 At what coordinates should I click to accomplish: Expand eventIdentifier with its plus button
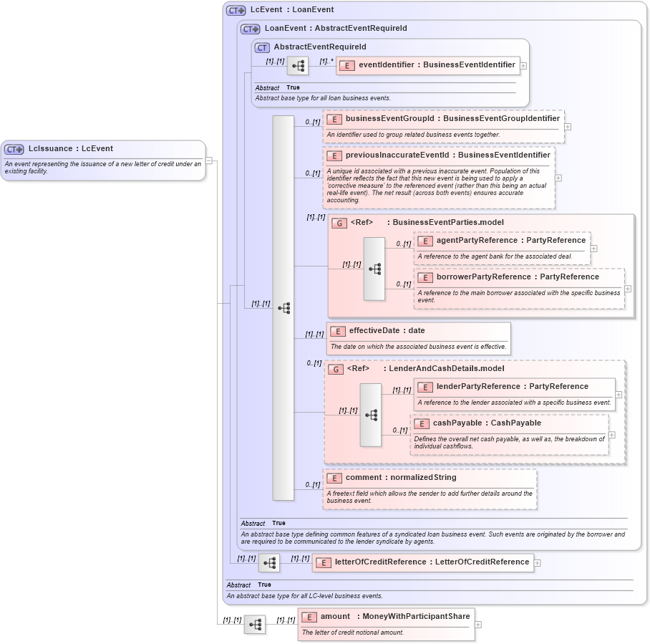[x=525, y=65]
